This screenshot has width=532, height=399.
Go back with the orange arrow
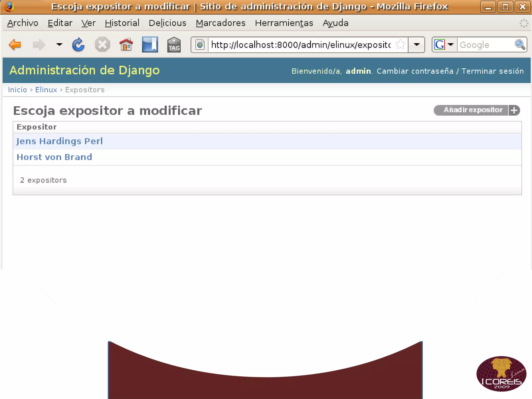tap(15, 45)
